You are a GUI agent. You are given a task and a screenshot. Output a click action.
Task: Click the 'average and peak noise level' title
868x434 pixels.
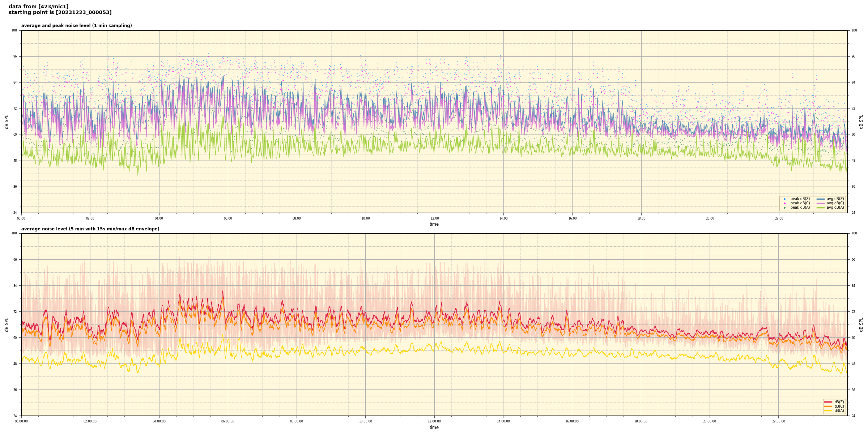tap(76, 26)
